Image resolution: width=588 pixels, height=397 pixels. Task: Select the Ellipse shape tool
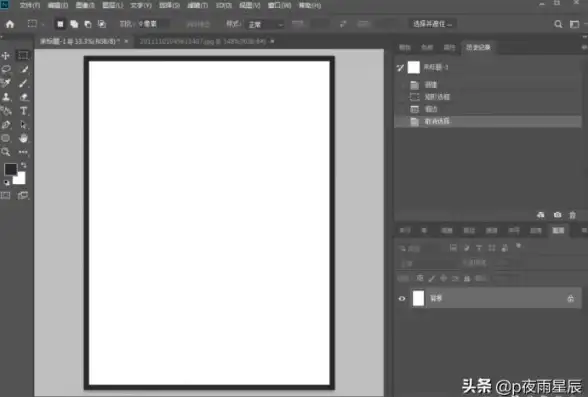click(x=5, y=138)
